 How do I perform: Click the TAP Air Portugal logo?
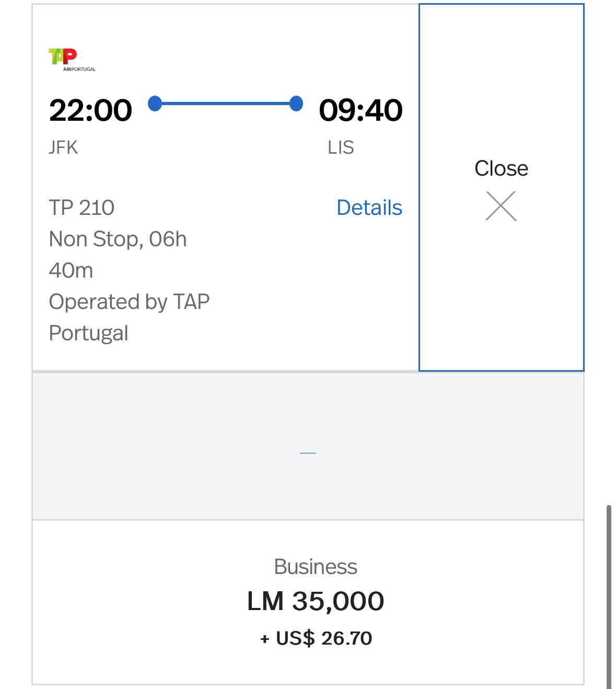(x=72, y=60)
